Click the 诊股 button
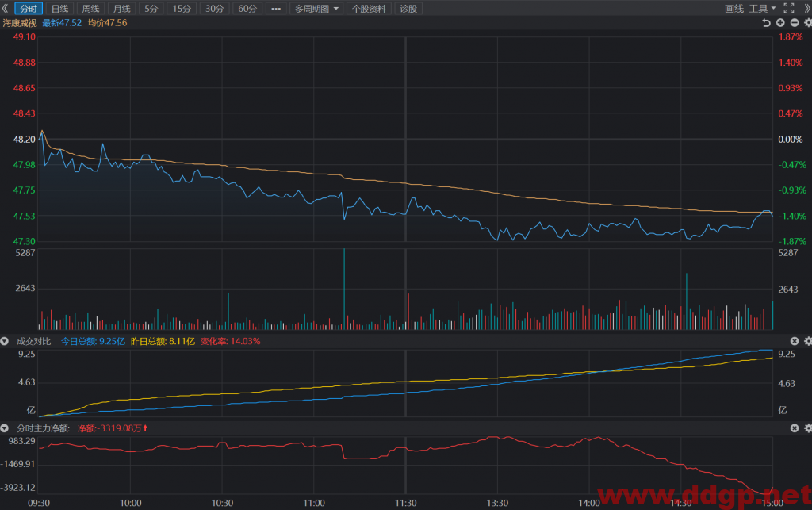 408,9
